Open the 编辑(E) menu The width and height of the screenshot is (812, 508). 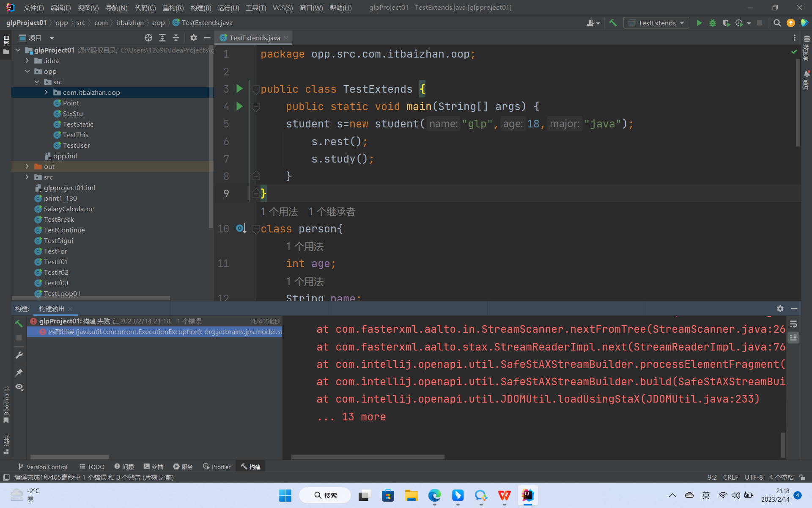[60, 8]
